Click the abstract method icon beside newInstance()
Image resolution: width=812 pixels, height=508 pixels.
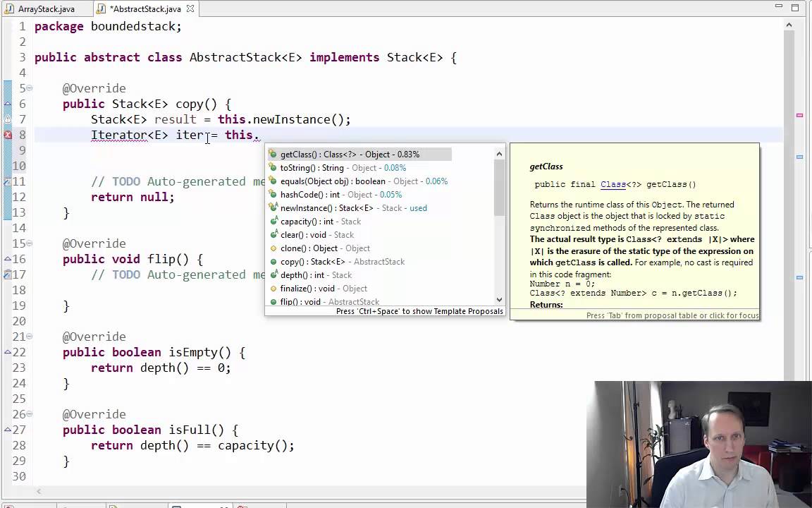(273, 208)
